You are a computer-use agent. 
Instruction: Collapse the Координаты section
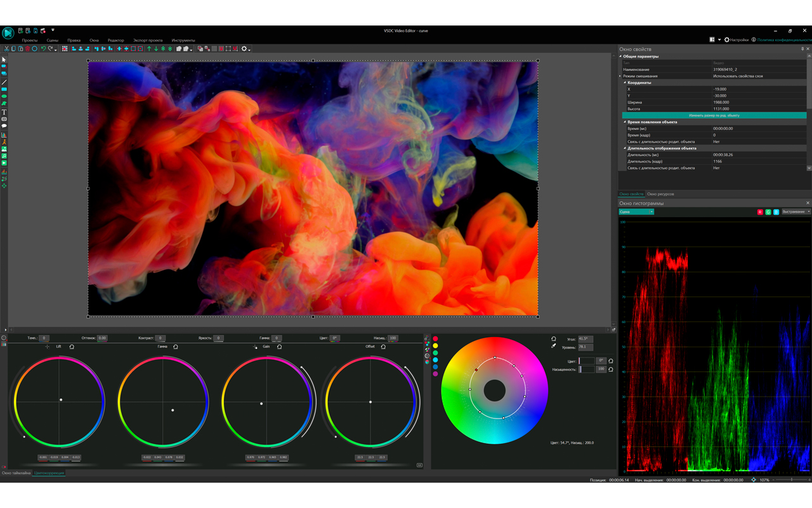coord(625,83)
